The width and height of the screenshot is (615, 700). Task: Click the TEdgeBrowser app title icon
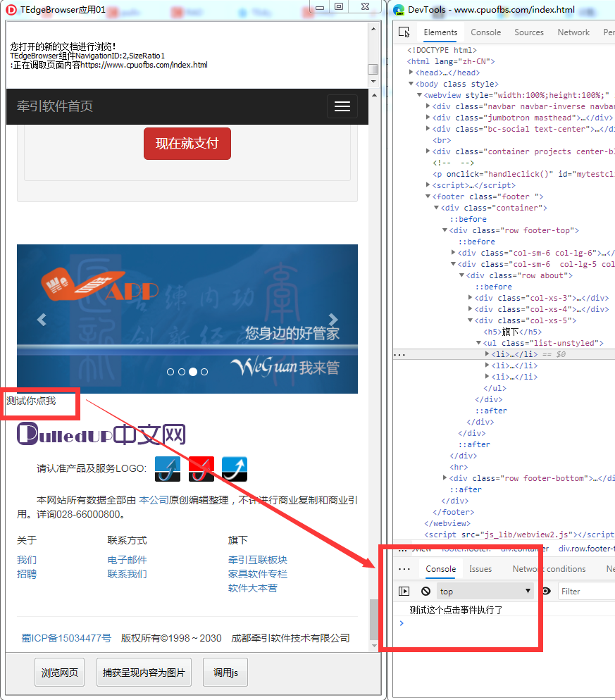tap(11, 10)
